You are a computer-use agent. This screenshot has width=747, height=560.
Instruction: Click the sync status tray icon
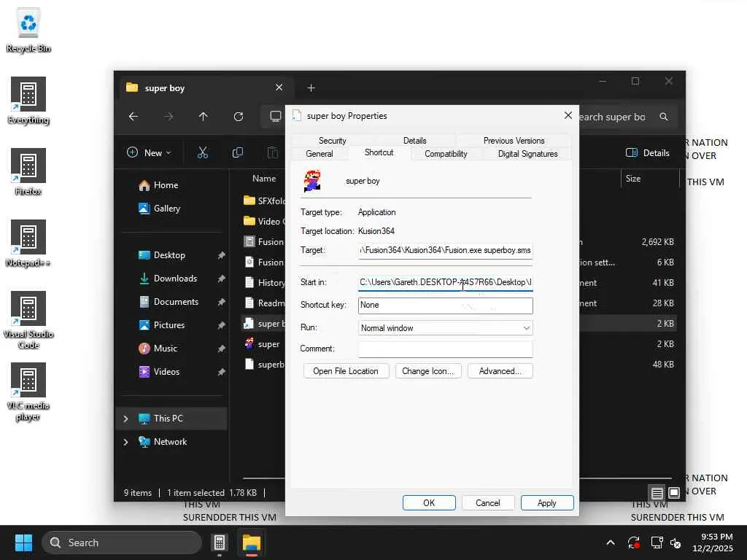(634, 542)
